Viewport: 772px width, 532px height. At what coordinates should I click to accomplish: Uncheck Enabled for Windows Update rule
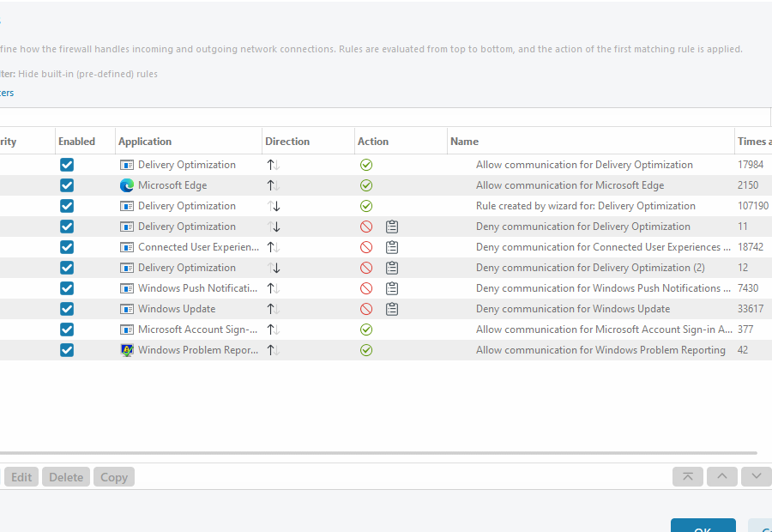(67, 309)
